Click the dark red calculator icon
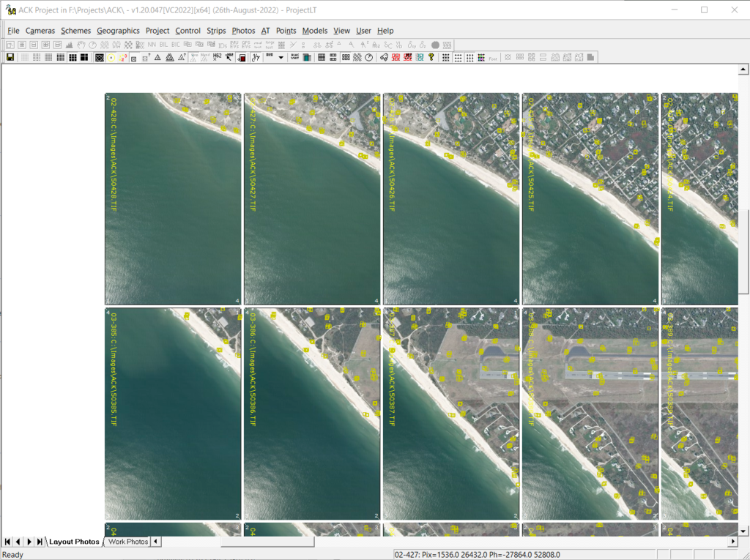 242,57
